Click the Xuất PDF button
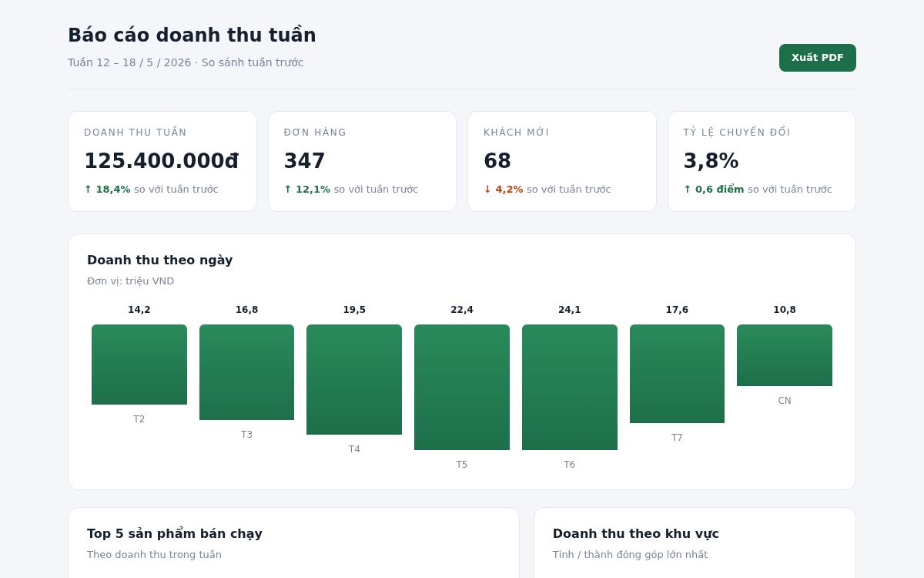The height and width of the screenshot is (578, 924). [817, 58]
